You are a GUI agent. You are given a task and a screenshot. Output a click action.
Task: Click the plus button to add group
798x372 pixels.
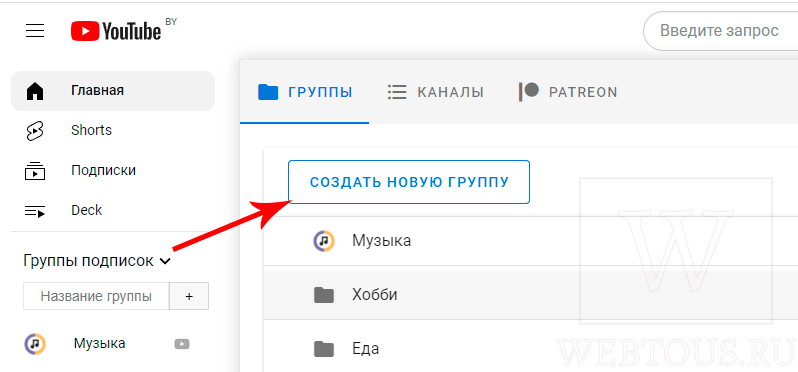tap(189, 296)
